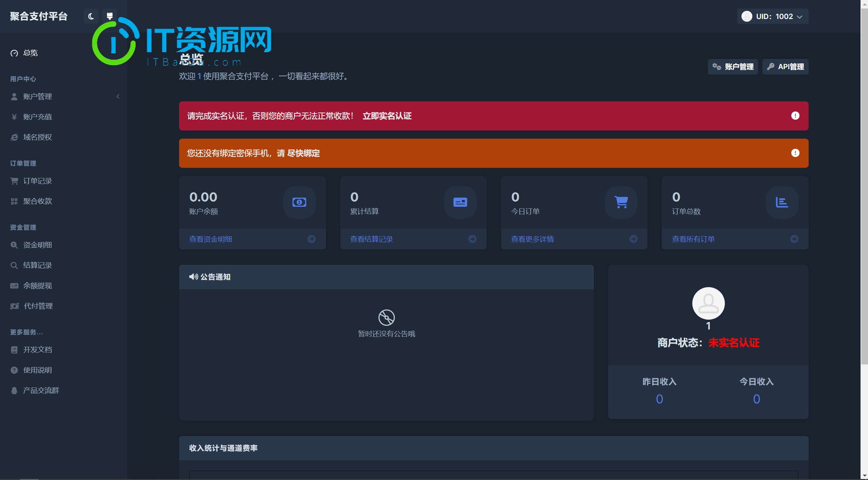
Task: Click the arrow icon beside 查看更多详情
Action: coord(633,239)
